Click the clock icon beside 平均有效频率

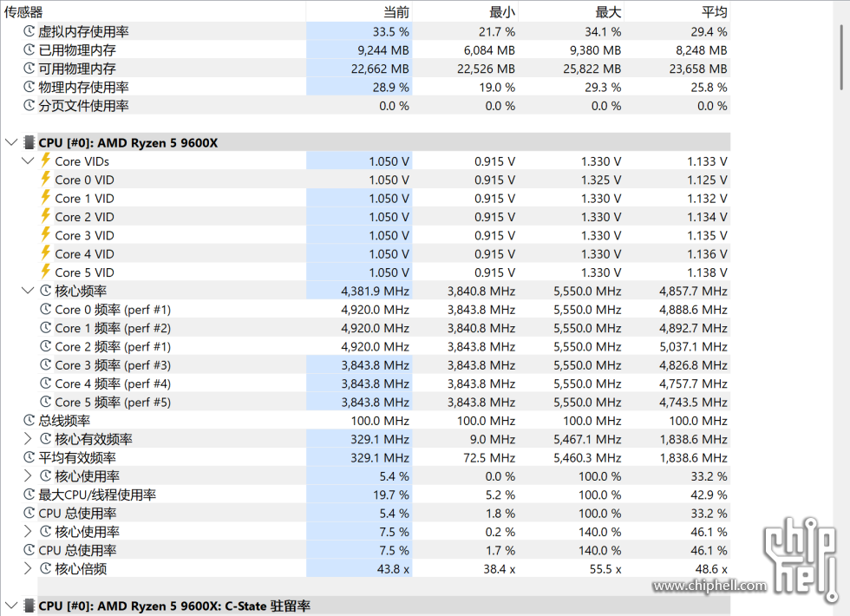[29, 457]
